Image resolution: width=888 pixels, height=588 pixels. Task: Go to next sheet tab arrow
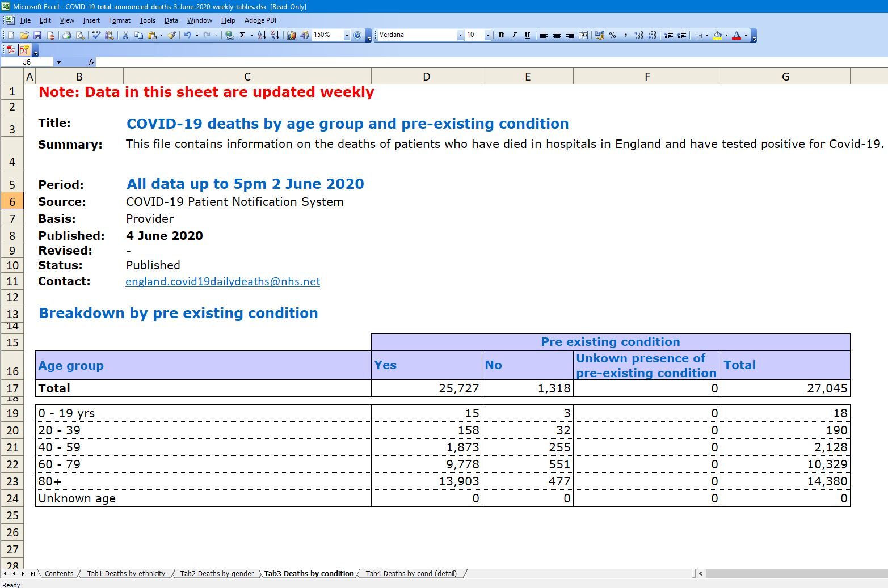pyautogui.click(x=23, y=573)
